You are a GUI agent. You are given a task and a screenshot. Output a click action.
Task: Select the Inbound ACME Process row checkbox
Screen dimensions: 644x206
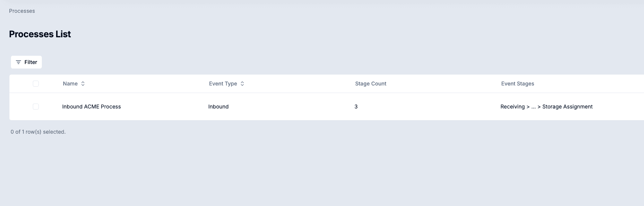(x=36, y=107)
